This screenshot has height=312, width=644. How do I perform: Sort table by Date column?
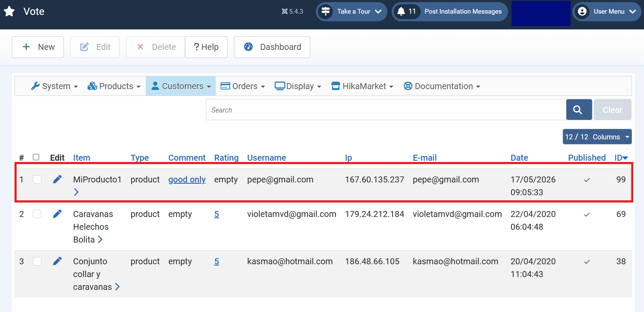[x=519, y=158]
